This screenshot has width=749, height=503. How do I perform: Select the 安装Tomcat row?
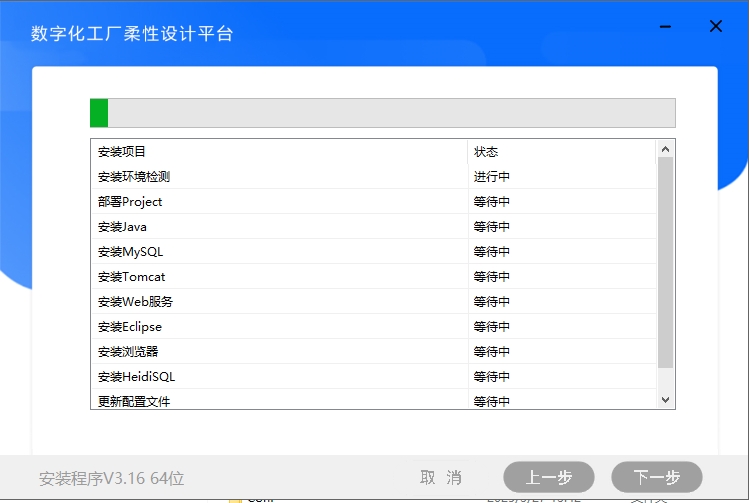tap(374, 277)
